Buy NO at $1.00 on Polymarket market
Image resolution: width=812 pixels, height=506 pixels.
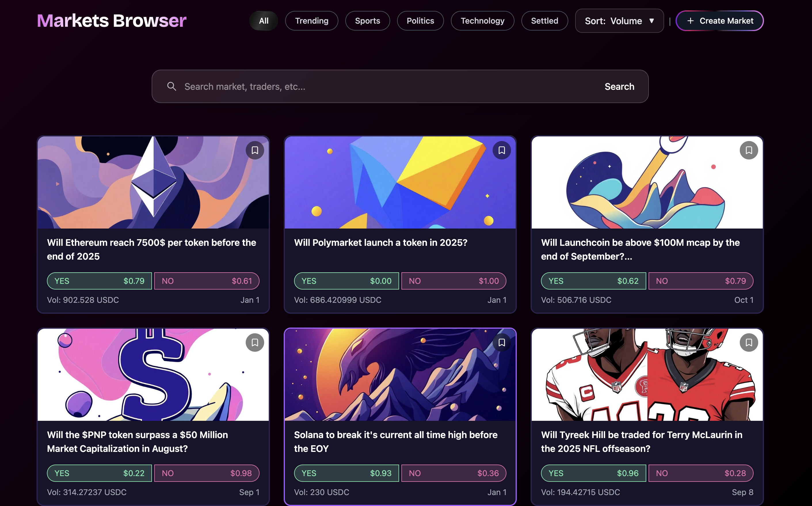click(454, 281)
